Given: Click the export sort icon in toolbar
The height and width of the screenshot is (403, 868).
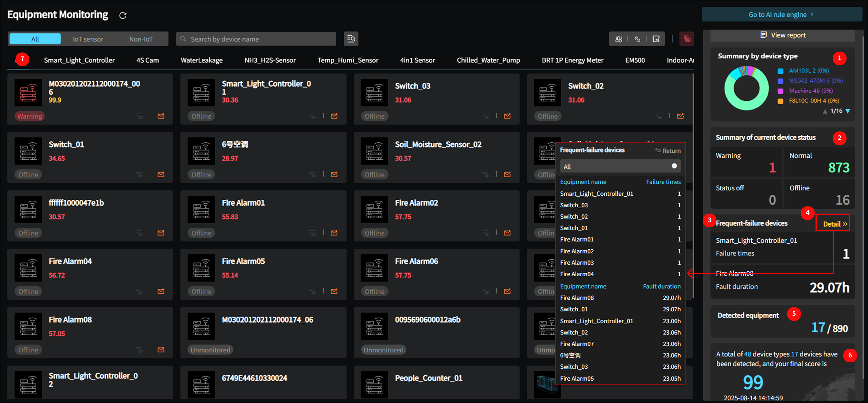Looking at the screenshot, I should tap(656, 39).
